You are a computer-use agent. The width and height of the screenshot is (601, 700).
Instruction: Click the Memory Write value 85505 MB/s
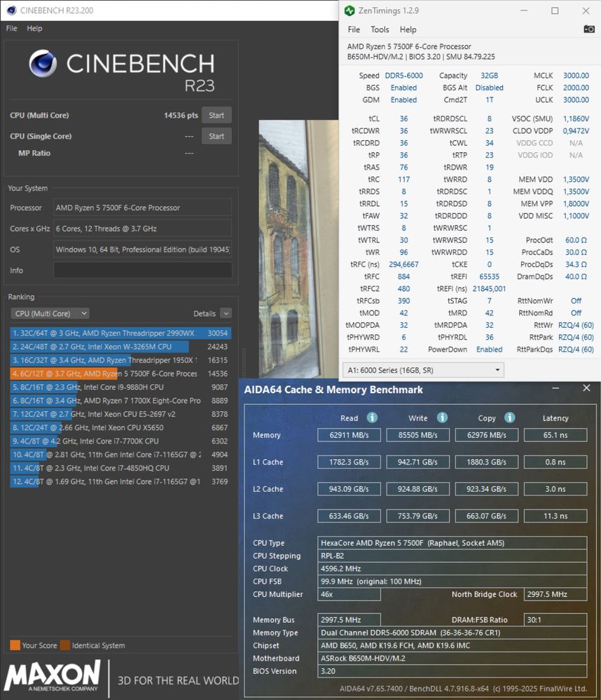click(417, 435)
